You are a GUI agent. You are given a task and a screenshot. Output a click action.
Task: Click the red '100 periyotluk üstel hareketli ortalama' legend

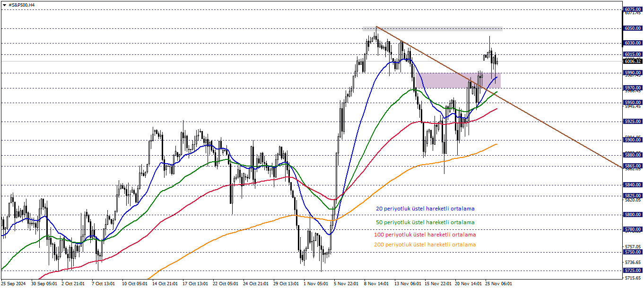tap(425, 235)
